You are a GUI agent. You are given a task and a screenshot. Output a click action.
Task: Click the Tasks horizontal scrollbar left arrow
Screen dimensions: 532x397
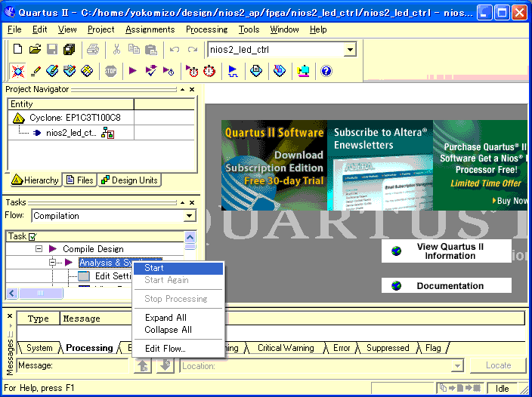(x=12, y=293)
